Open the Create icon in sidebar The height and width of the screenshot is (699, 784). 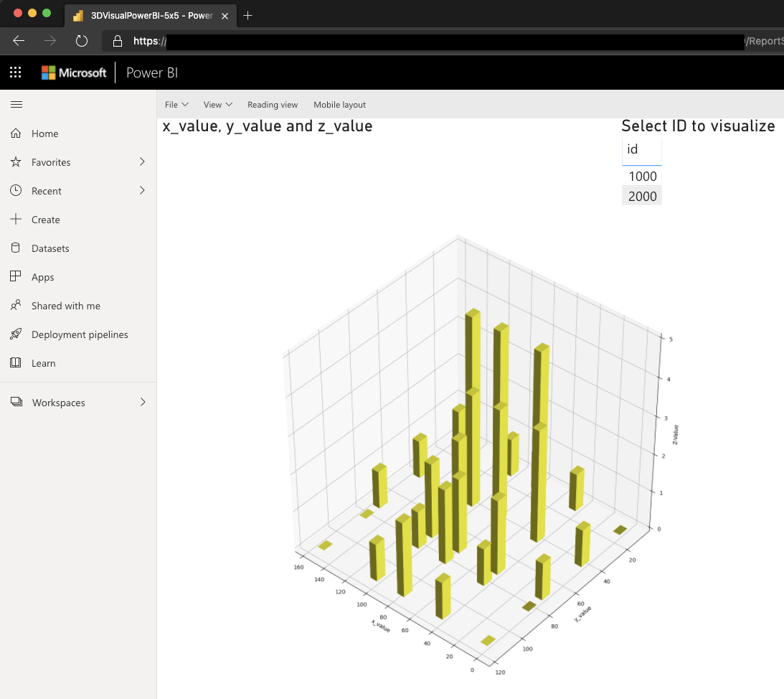(x=16, y=220)
